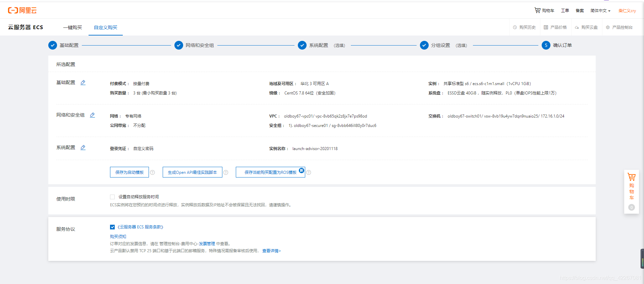Click step 5 确认订单 circle

click(x=546, y=45)
